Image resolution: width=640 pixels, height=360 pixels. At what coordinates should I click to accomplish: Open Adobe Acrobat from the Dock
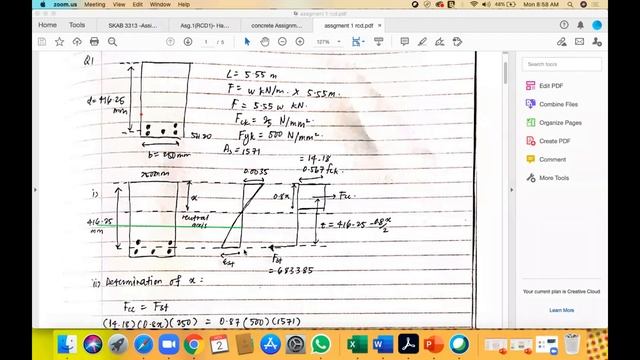coord(408,344)
